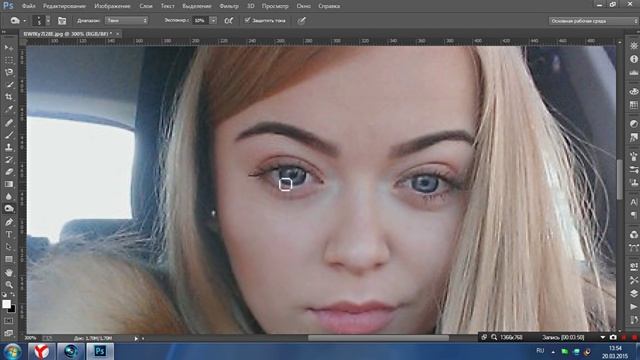Viewport: 640px width, 360px height.
Task: Select the Path Selection tool
Action: pos(9,247)
